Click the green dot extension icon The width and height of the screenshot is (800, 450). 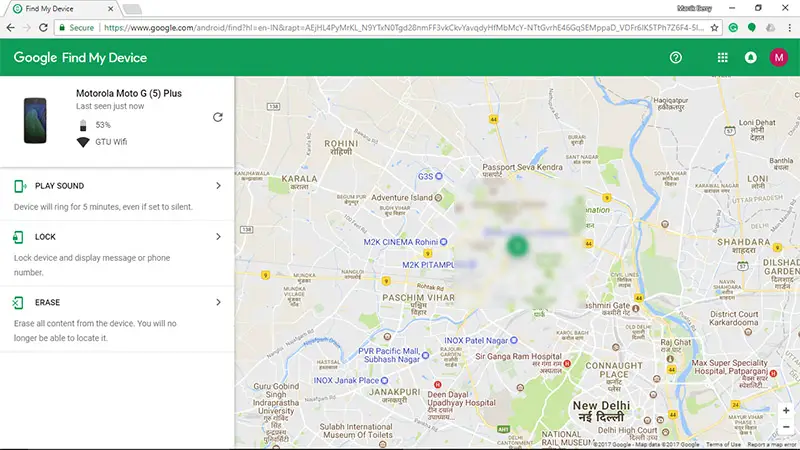(x=752, y=28)
